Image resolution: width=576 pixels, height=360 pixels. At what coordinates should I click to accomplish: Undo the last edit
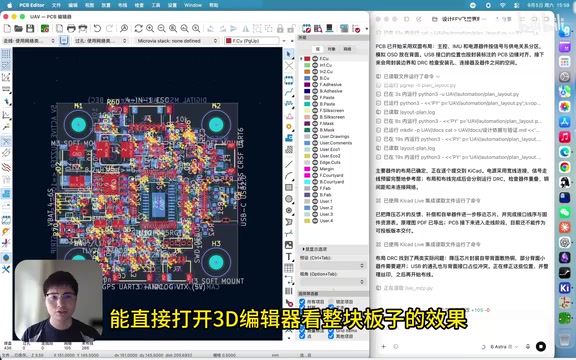coord(97,28)
